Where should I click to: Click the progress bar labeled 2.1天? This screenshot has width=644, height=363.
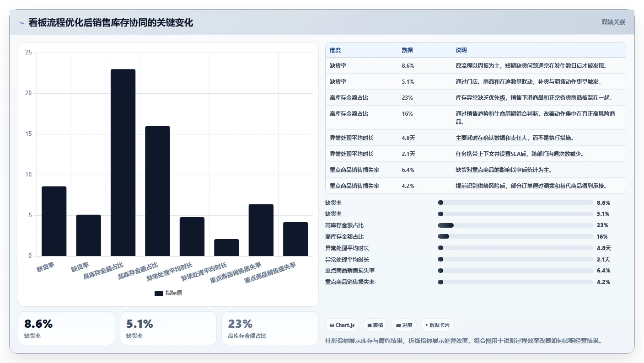click(x=515, y=259)
